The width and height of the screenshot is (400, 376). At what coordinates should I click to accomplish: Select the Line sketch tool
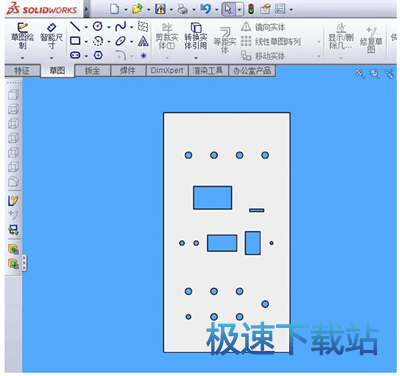[75, 27]
